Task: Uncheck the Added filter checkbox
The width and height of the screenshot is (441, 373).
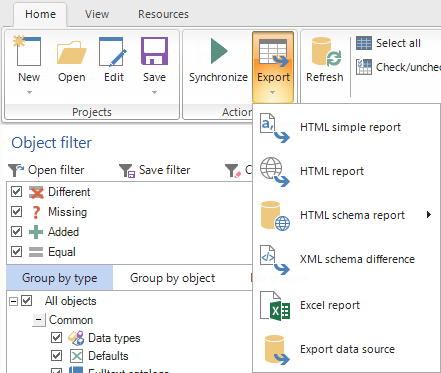Action: coord(16,232)
